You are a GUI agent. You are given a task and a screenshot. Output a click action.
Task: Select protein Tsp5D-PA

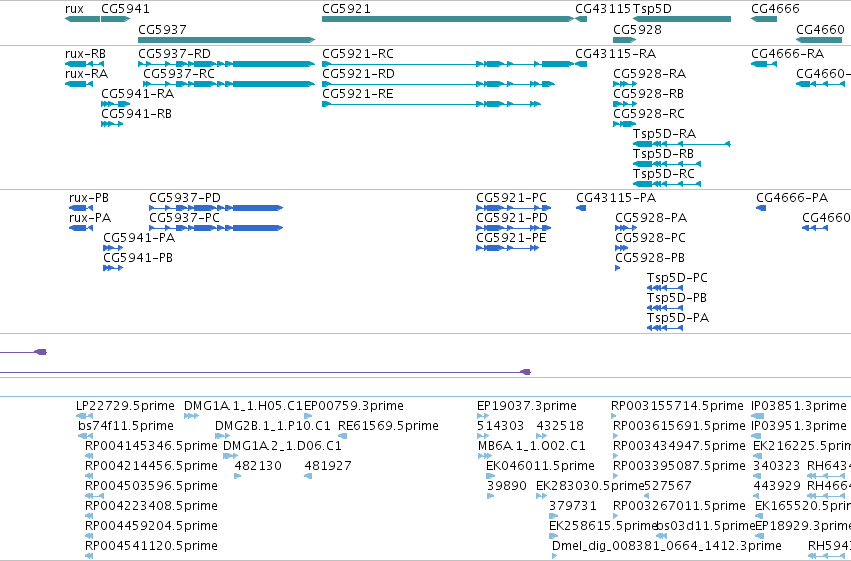[x=665, y=329]
